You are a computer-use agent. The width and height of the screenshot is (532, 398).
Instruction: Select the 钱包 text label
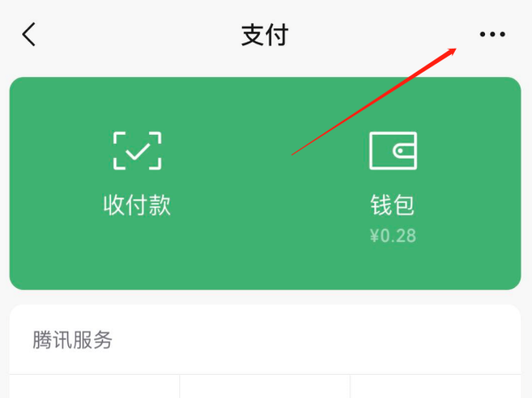[393, 205]
